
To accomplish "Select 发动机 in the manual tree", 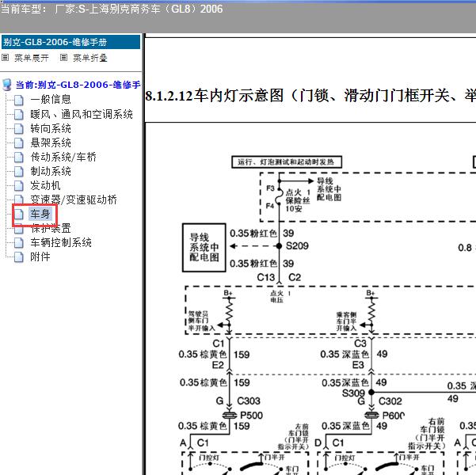I will pos(45,185).
